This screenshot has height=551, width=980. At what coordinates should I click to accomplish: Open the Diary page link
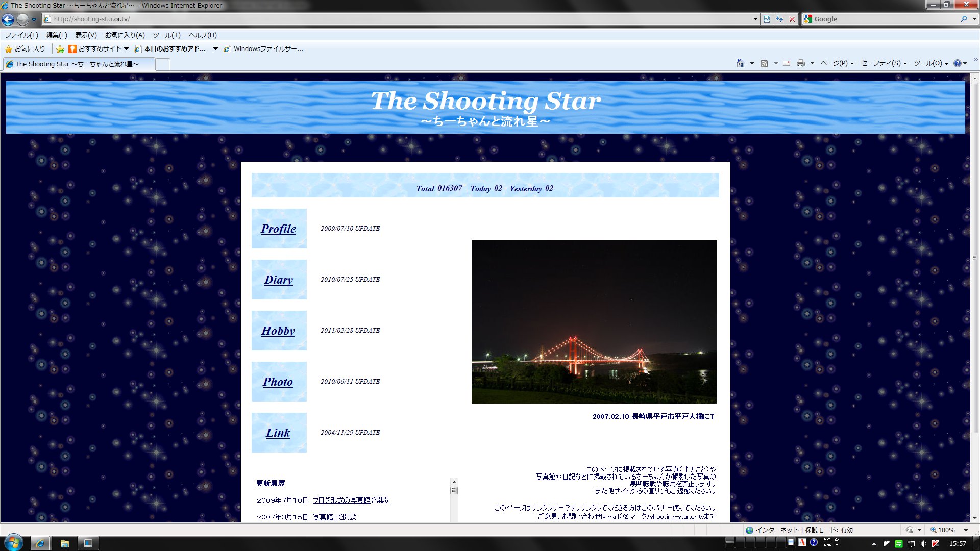point(279,280)
